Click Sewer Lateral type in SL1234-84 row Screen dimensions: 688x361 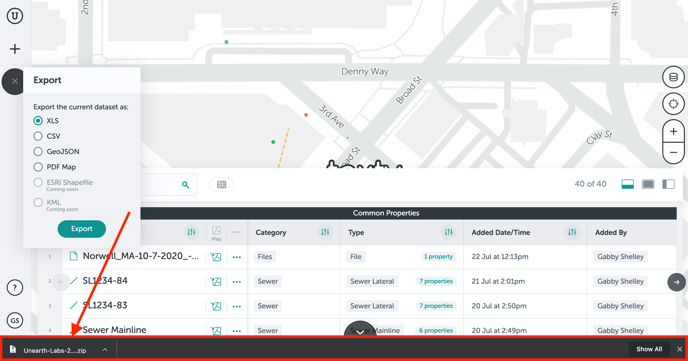372,281
